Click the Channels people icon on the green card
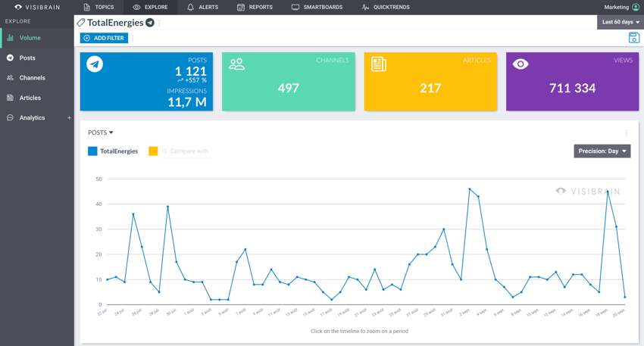Screen dimensions: 644x346 [236, 64]
